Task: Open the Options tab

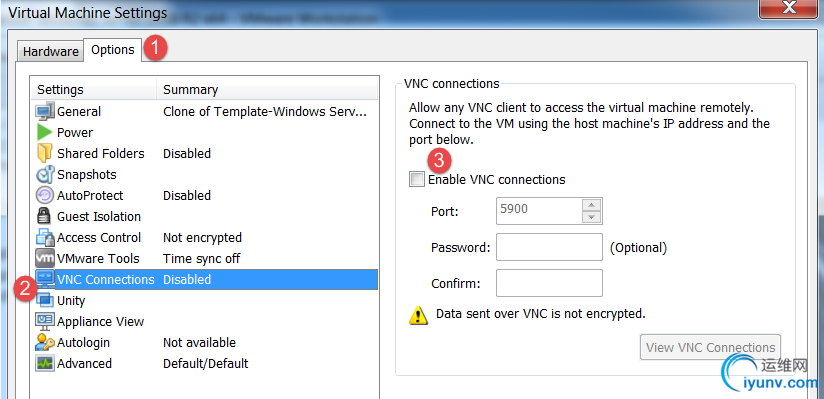Action: [112, 50]
